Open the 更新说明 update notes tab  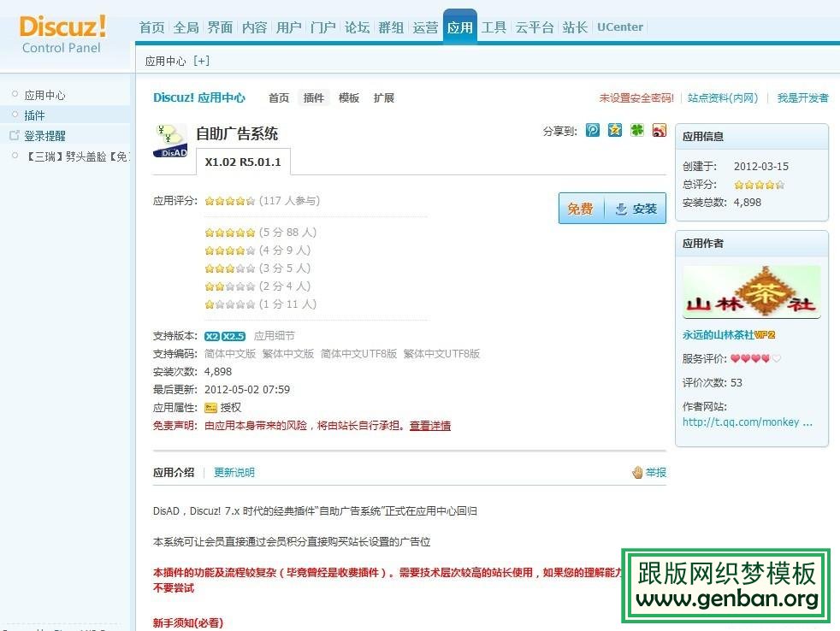[234, 473]
